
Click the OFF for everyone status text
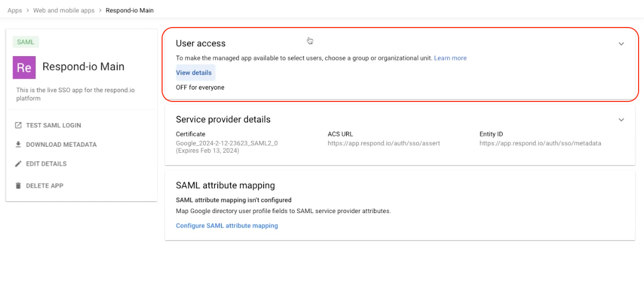coord(200,87)
